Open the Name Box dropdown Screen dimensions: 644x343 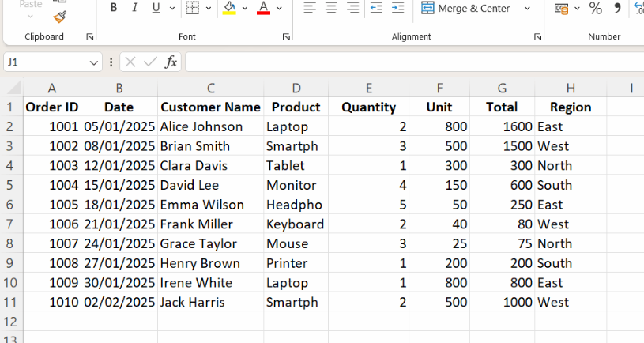[95, 62]
